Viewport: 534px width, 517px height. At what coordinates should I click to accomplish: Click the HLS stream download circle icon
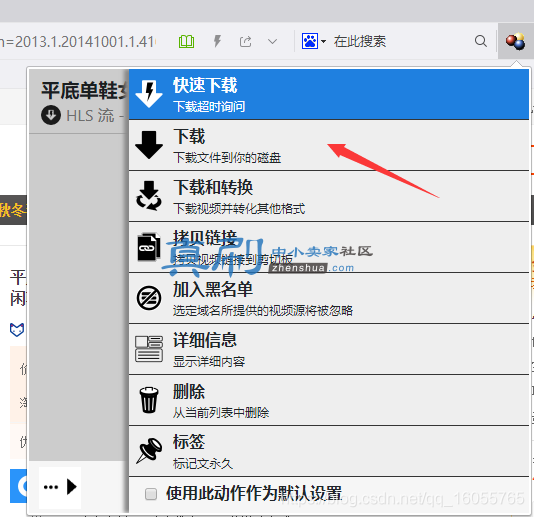coord(51,115)
